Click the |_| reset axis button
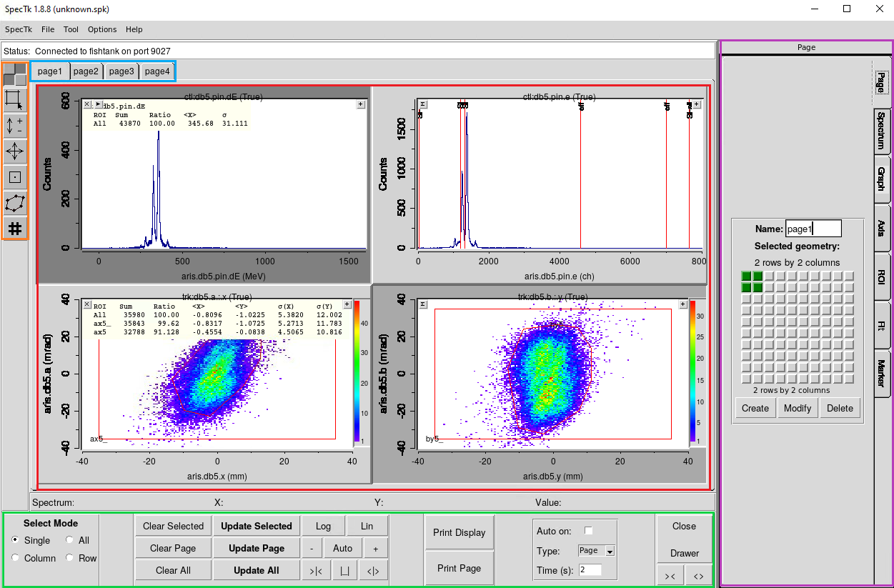Viewport: 894px width, 588px height. [x=344, y=571]
